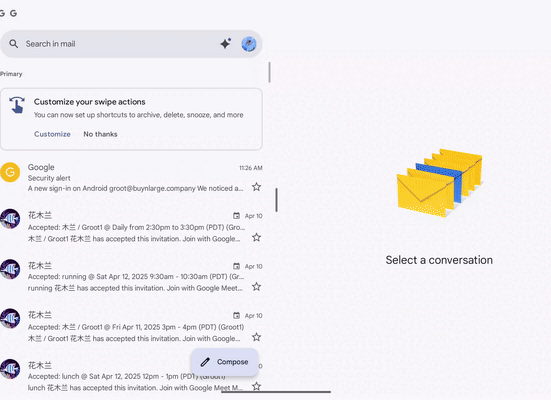This screenshot has width=551, height=400.
Task: Open Gemini sparkle icon in search bar
Action: 226,44
